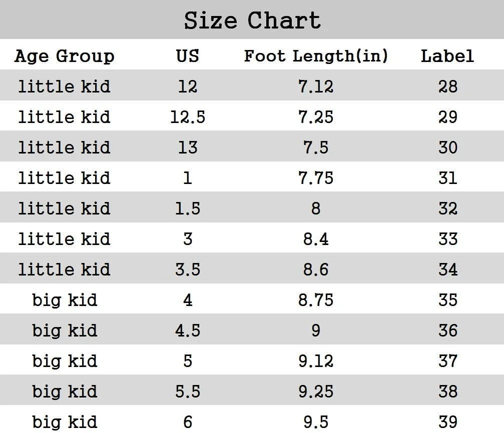Image resolution: width=504 pixels, height=433 pixels.
Task: Click the US column header
Action: [x=188, y=56]
